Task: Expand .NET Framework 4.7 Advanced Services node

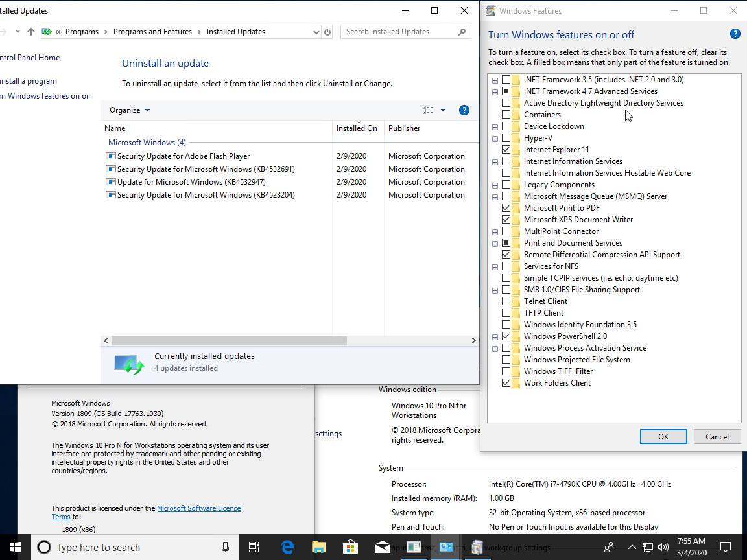Action: tap(495, 92)
